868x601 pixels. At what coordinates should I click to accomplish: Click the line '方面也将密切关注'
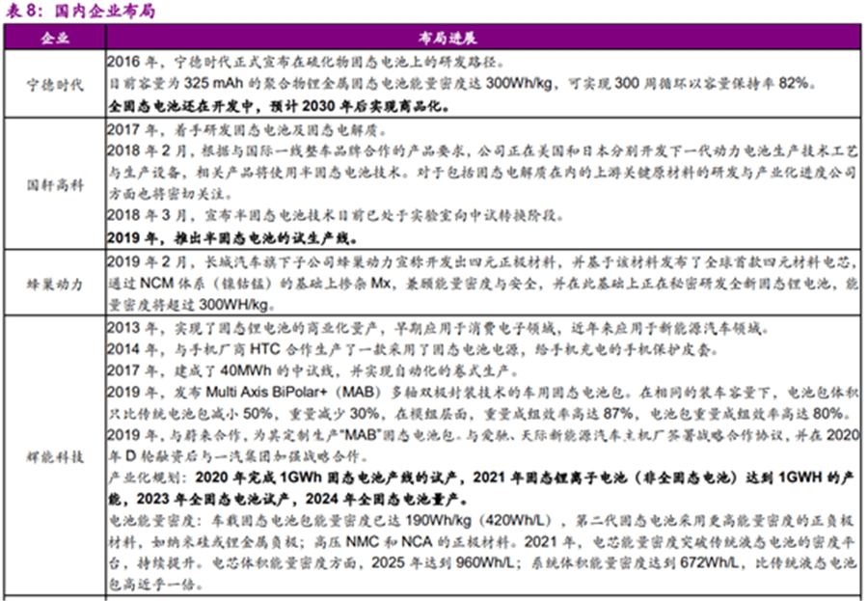click(172, 194)
